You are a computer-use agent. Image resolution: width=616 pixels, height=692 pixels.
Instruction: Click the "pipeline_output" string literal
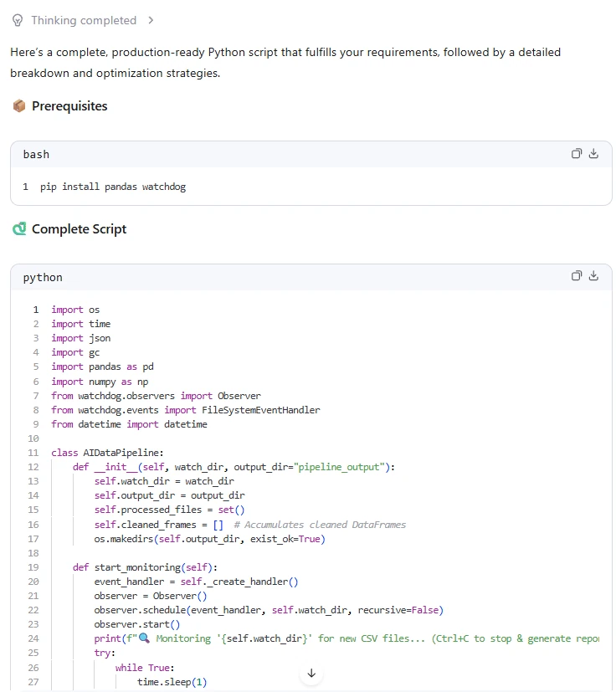(x=339, y=466)
